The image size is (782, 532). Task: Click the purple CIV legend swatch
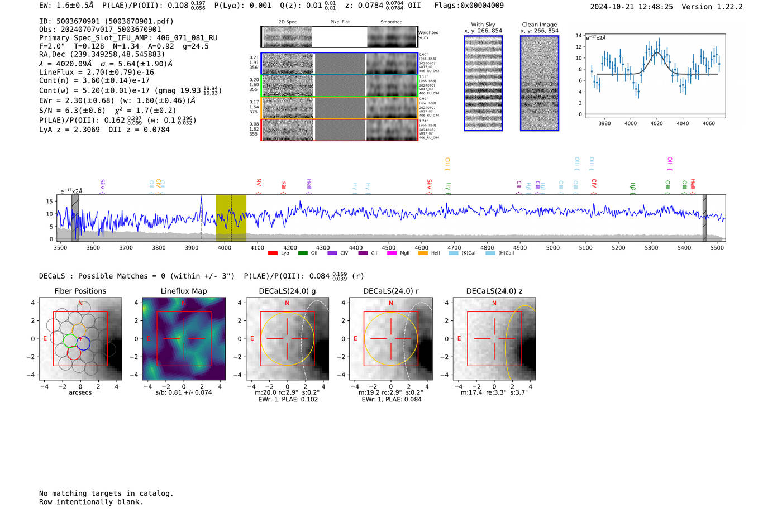point(332,253)
